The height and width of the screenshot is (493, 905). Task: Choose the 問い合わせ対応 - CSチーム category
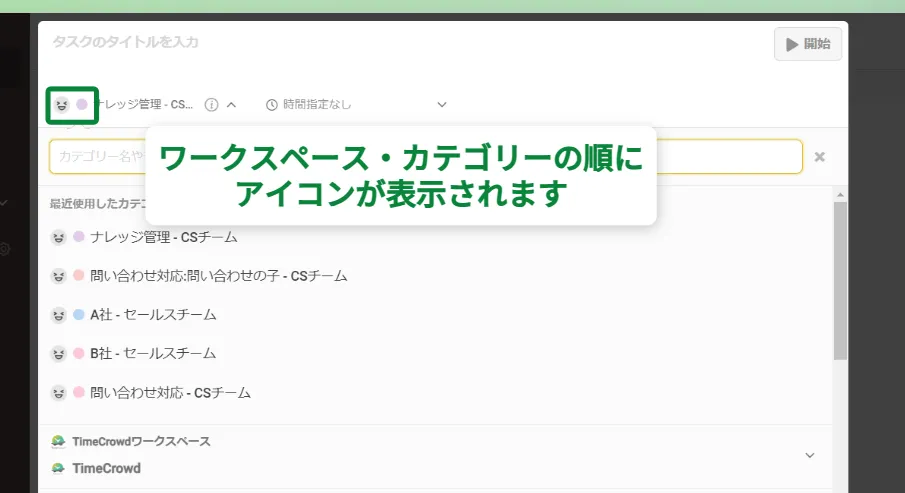pyautogui.click(x=170, y=393)
